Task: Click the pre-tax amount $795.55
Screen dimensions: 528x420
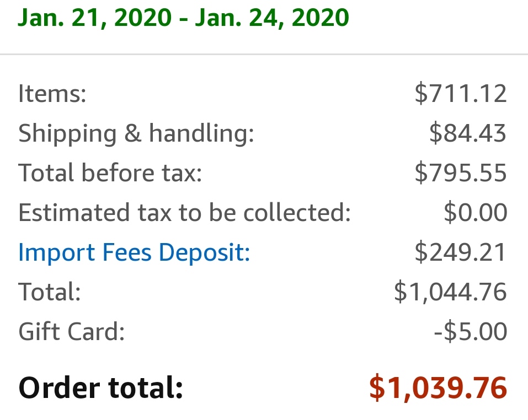Action: [461, 173]
